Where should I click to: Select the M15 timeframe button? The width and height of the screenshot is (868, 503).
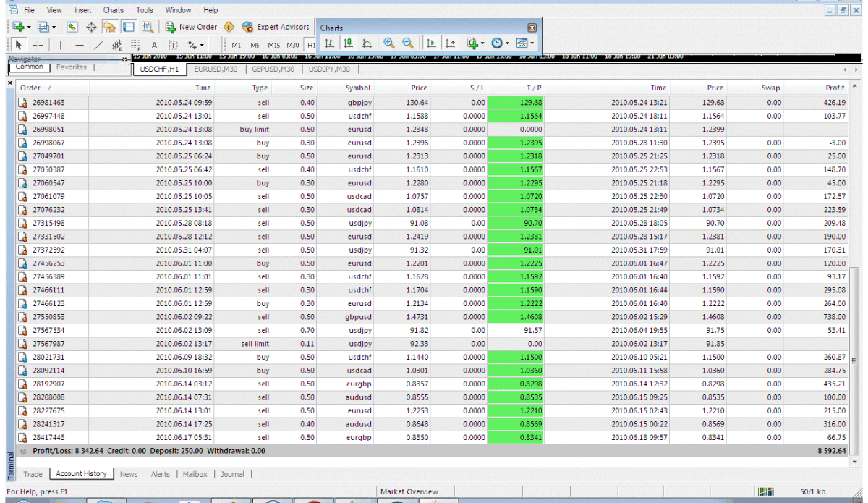(x=274, y=45)
